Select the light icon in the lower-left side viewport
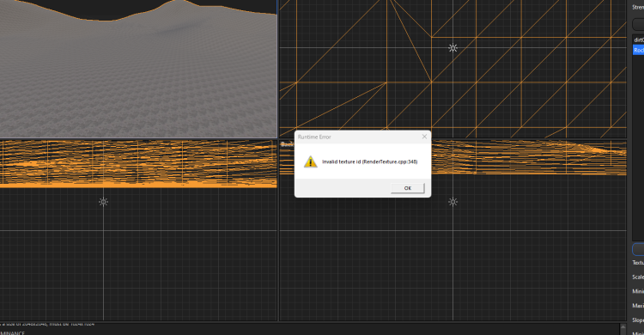Screen dimensions: 644x335 pyautogui.click(x=103, y=202)
